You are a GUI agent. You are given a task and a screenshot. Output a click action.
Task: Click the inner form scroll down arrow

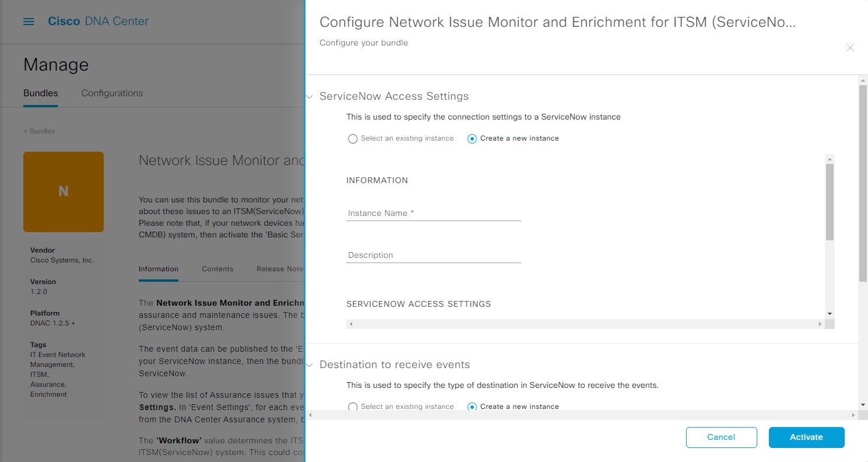[830, 314]
